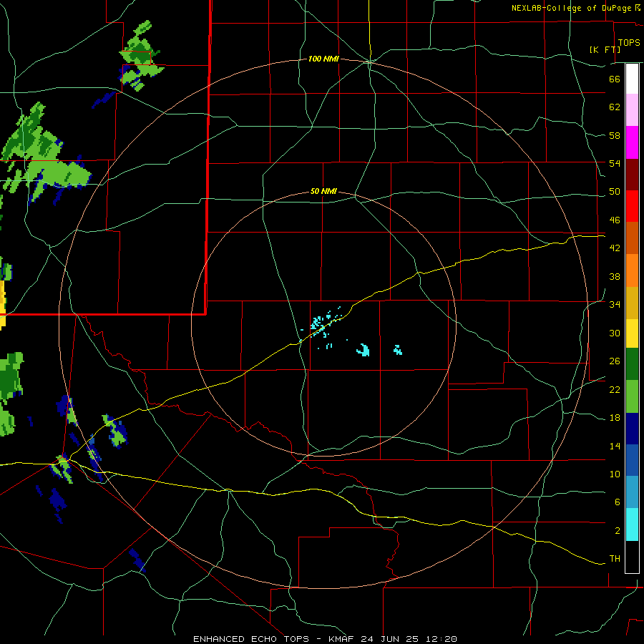The height and width of the screenshot is (644, 644).
Task: Click the medium blue legend swatch
Action: click(632, 460)
